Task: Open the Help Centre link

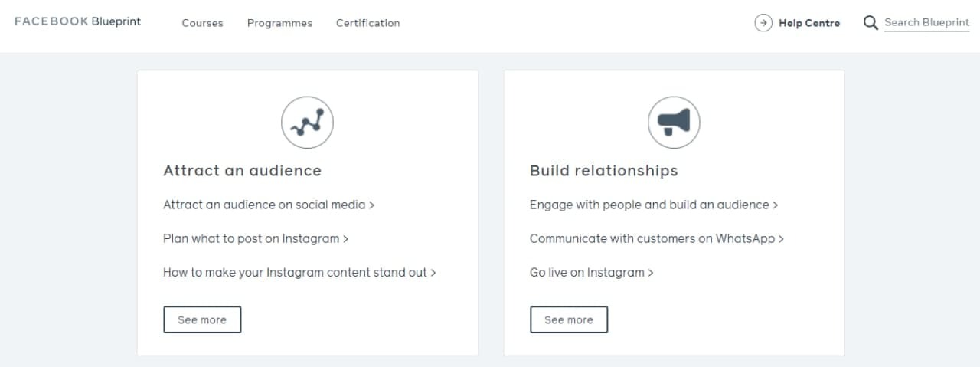Action: [808, 23]
